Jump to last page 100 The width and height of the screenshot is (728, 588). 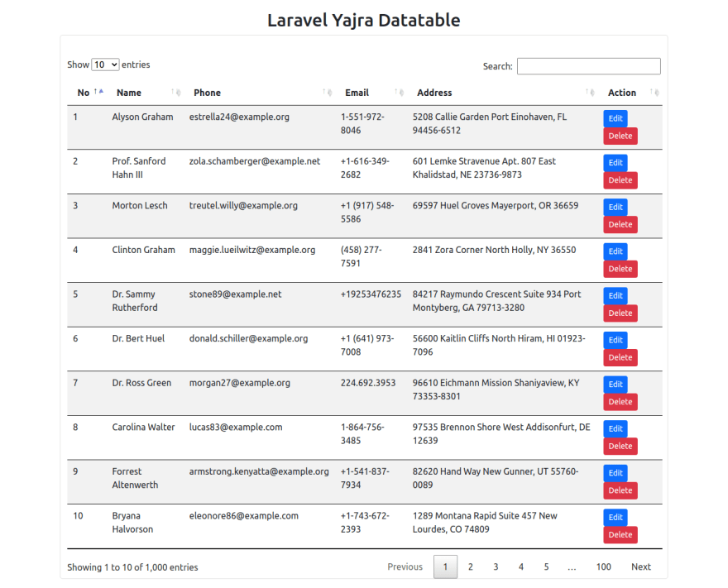(x=604, y=566)
